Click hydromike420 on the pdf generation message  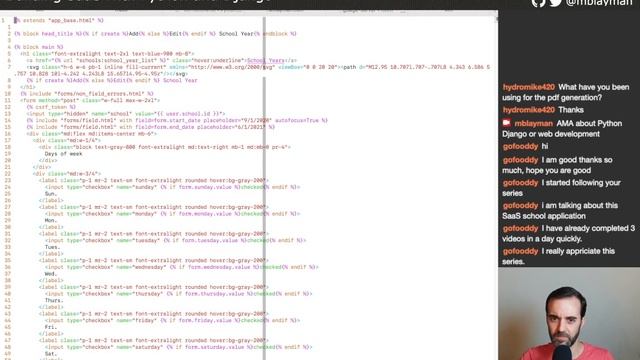(529, 87)
